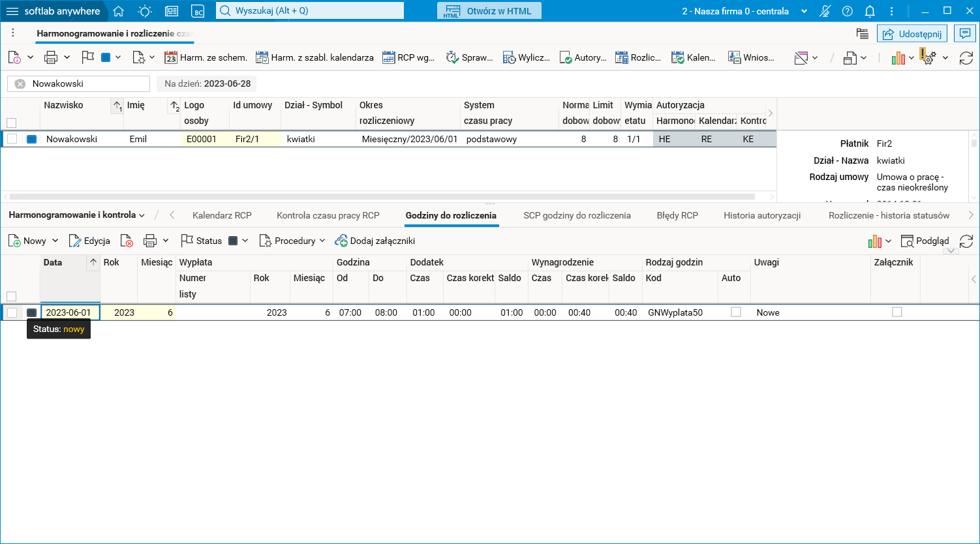Open the notifications bell icon
Viewport: 980px width, 544px height.
(x=870, y=11)
